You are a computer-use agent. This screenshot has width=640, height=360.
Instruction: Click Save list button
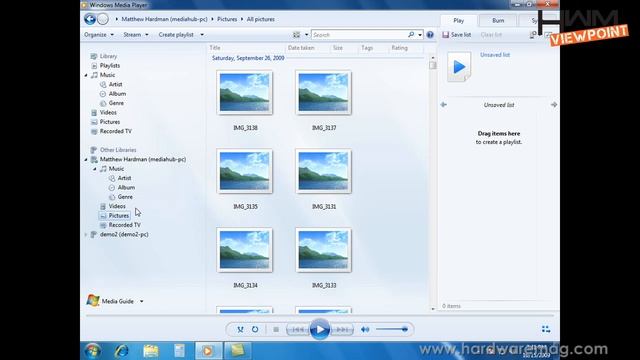pos(457,35)
